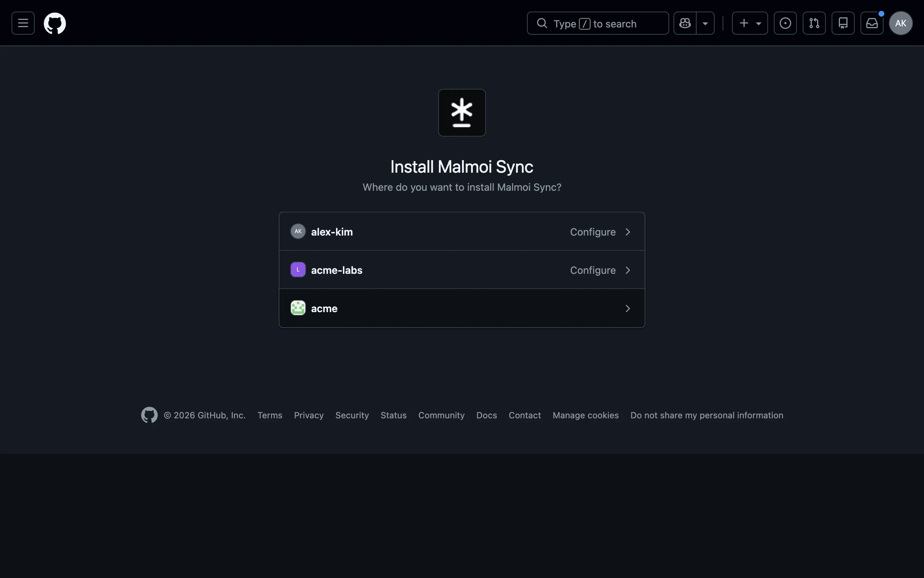The height and width of the screenshot is (578, 924).
Task: Open Copilot chat icon
Action: coord(685,23)
